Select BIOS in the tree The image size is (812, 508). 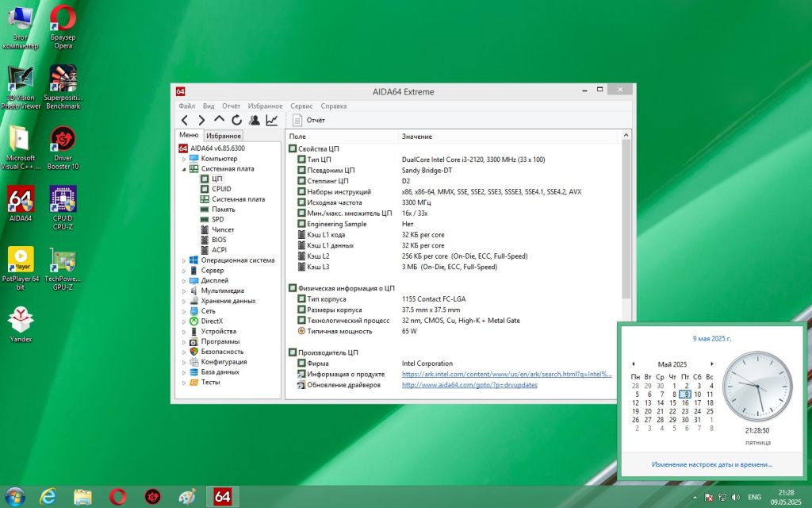click(x=219, y=240)
